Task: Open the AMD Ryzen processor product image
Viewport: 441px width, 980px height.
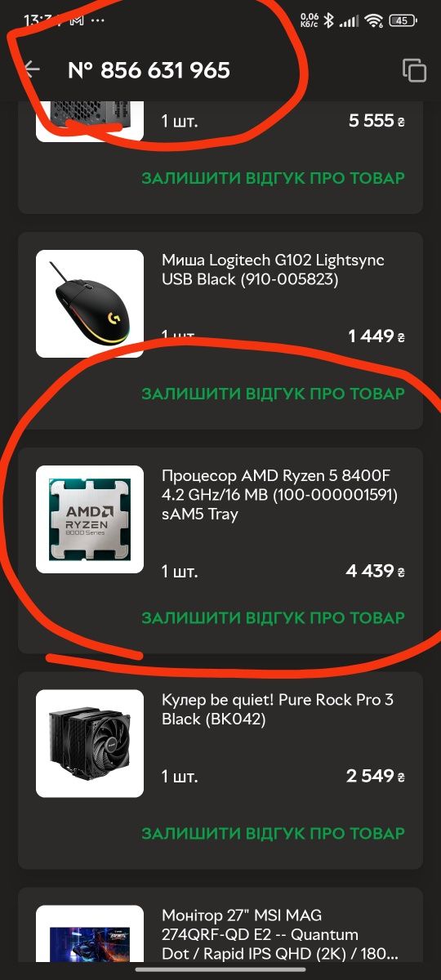Action: 90,519
